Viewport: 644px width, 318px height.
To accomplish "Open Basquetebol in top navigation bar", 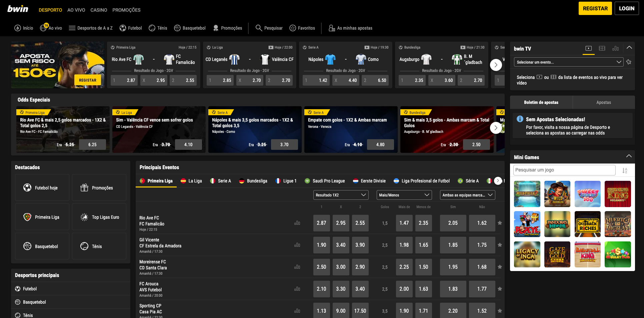I will [190, 28].
